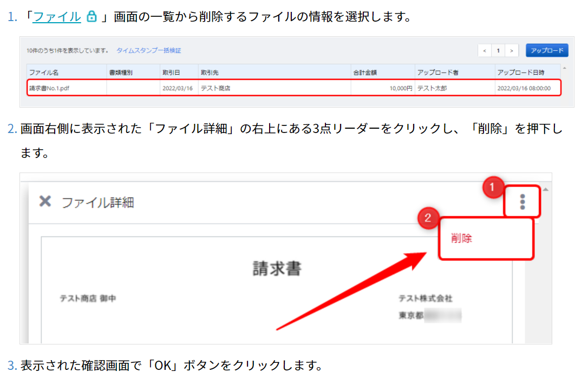
Task: Click the file list scrollbar up arrow
Action: 565,68
